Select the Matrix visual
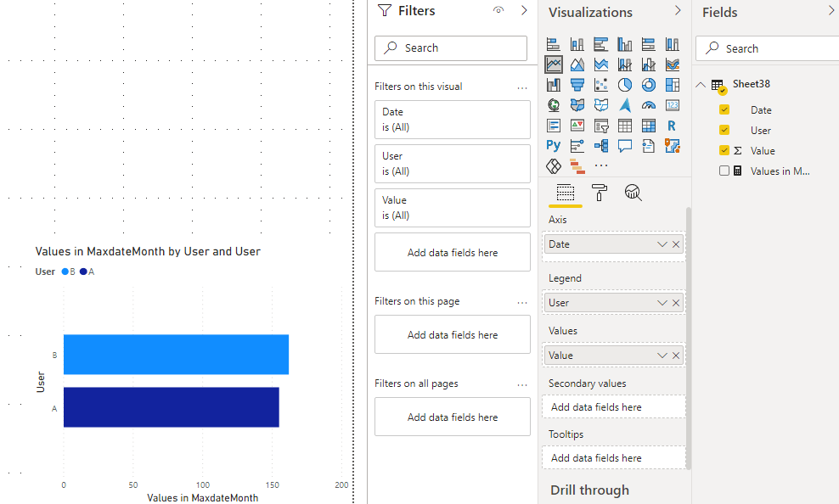This screenshot has width=839, height=504. [x=649, y=126]
